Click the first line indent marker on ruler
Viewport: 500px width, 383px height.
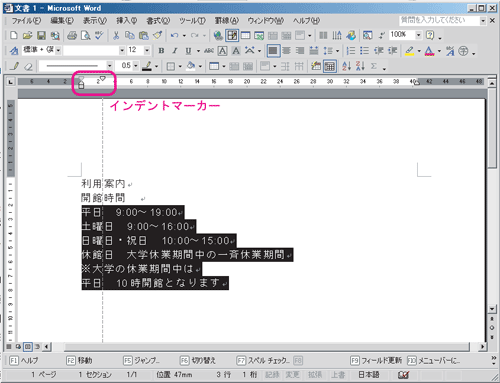tap(102, 79)
